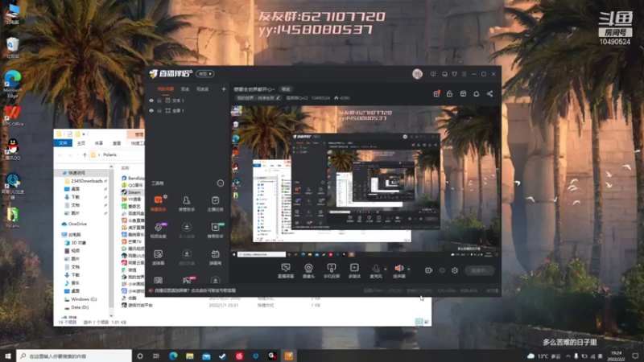This screenshot has width=644, height=362.
Task: Switch File Explorer to large icons view
Action: tap(427, 323)
